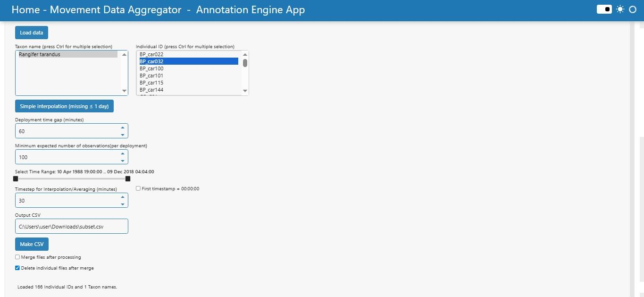The width and height of the screenshot is (644, 297).
Task: Select Rangifer tarandus in taxon list
Action: (x=68, y=54)
